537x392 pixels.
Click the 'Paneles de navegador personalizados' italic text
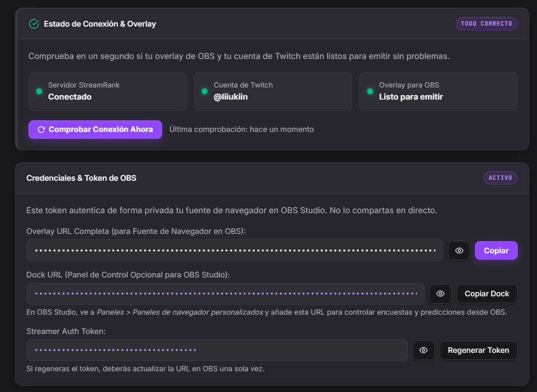coord(197,312)
